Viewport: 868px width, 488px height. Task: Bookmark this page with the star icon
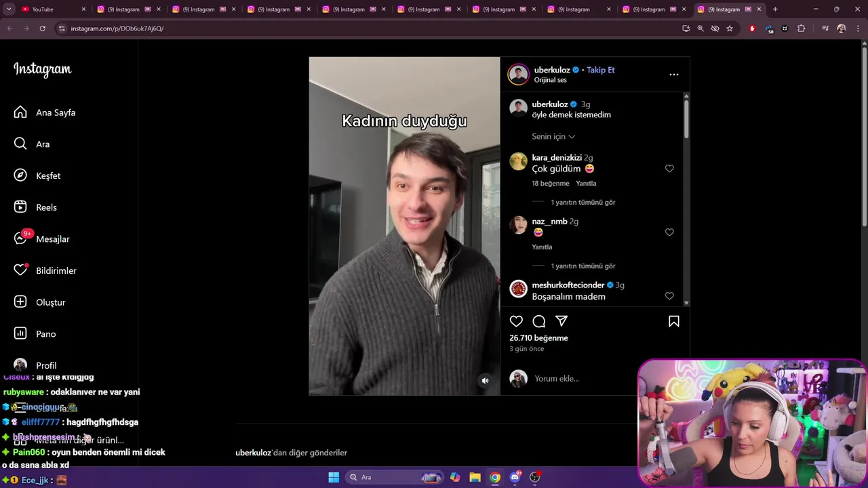coord(730,28)
